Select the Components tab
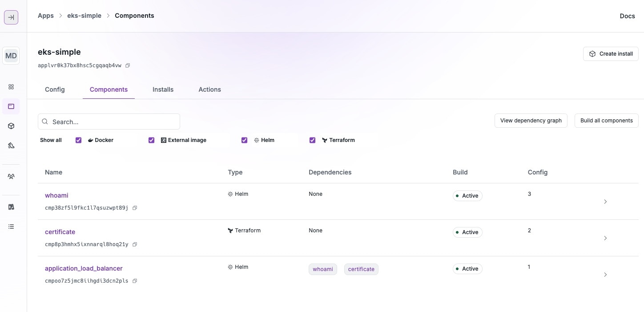Viewport: 644px width, 312px height. (x=109, y=89)
